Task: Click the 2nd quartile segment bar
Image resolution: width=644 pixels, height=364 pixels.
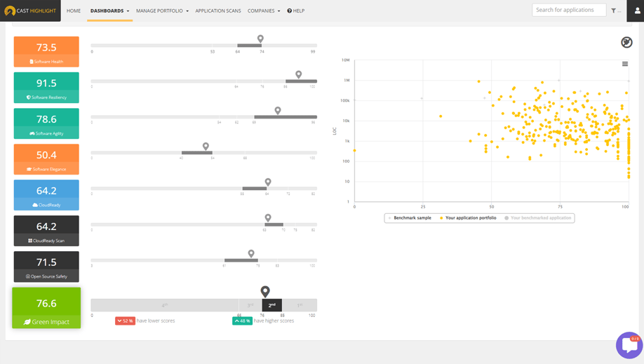Action: tap(272, 305)
